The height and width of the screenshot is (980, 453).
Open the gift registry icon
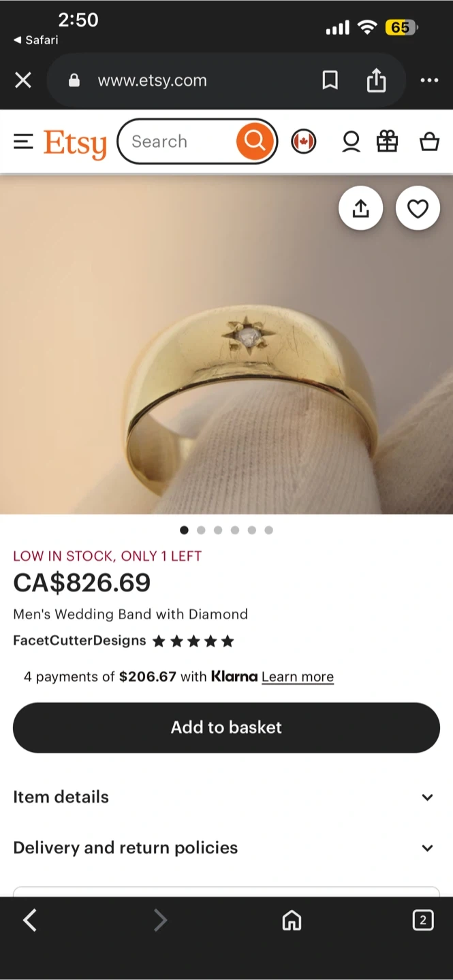coord(387,142)
